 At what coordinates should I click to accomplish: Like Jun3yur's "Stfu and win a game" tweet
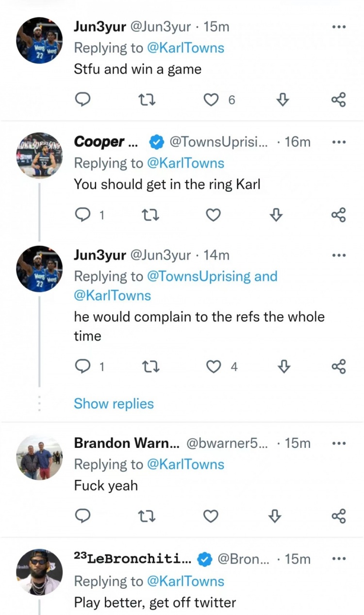210,100
